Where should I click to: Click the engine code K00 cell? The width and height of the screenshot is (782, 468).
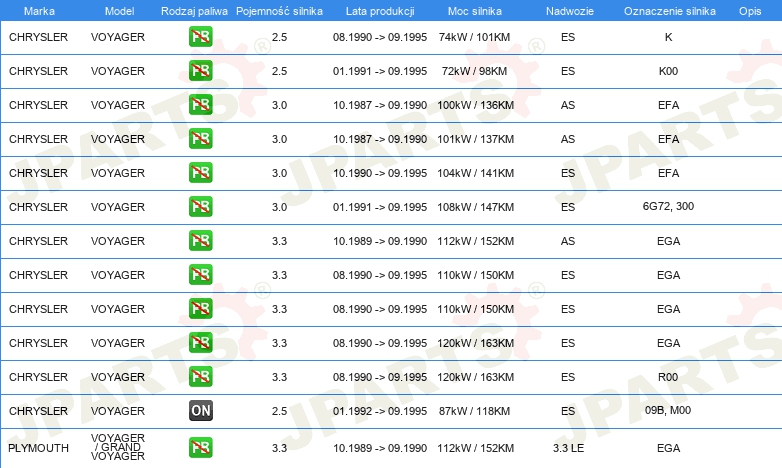coord(668,71)
